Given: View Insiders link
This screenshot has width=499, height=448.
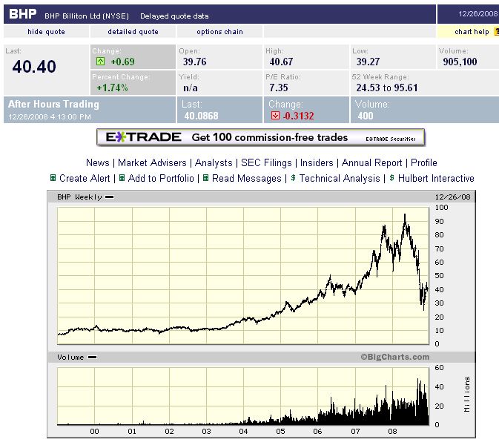Looking at the screenshot, I should 317,162.
